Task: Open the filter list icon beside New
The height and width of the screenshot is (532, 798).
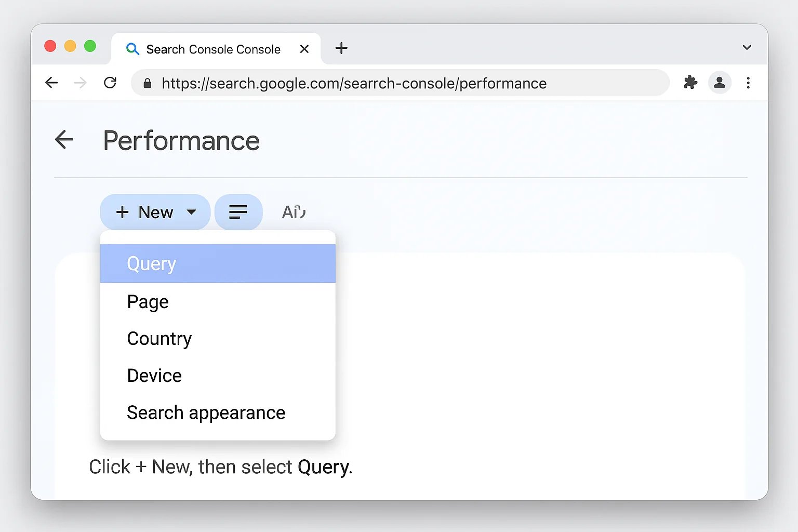Action: 238,211
